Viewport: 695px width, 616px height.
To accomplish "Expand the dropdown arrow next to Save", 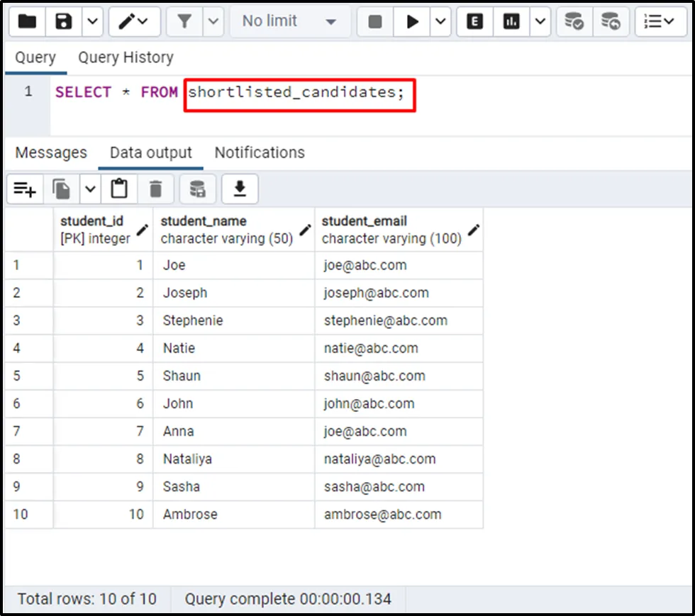I will (93, 22).
